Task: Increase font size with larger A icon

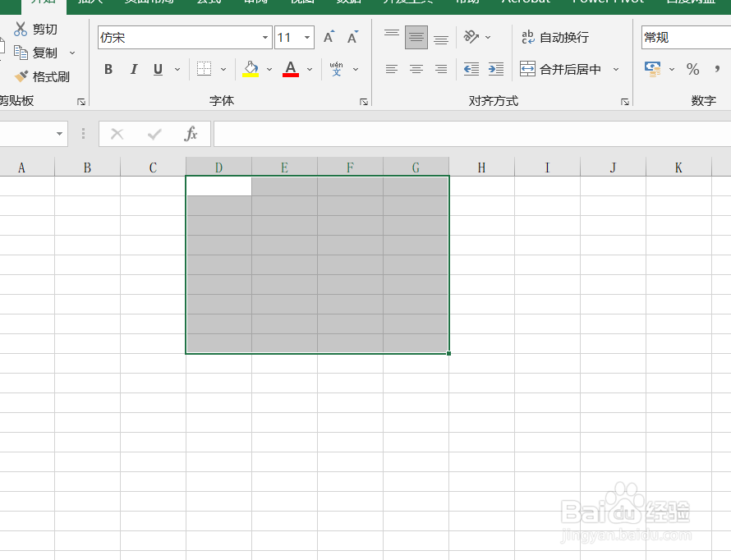Action: tap(329, 37)
